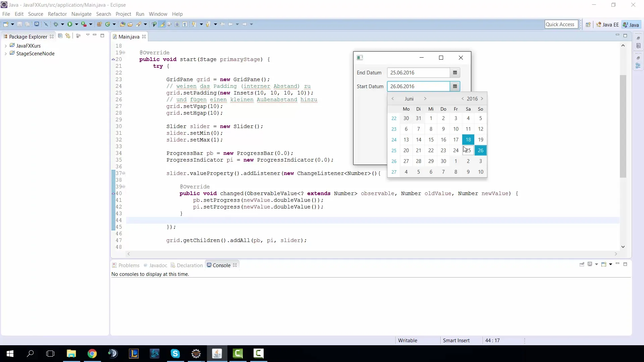Toggle Show Whitespace Characters pilcrow icon
The height and width of the screenshot is (362, 644).
click(185, 24)
